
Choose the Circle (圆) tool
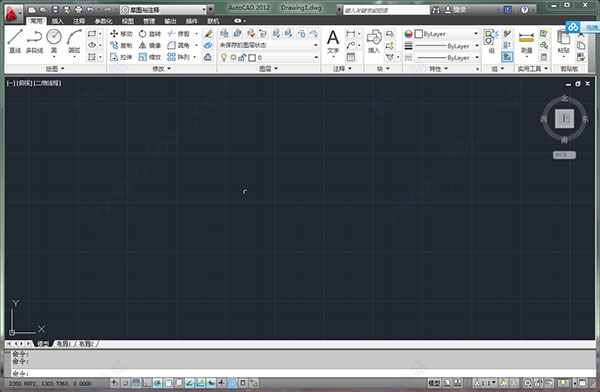tap(54, 41)
